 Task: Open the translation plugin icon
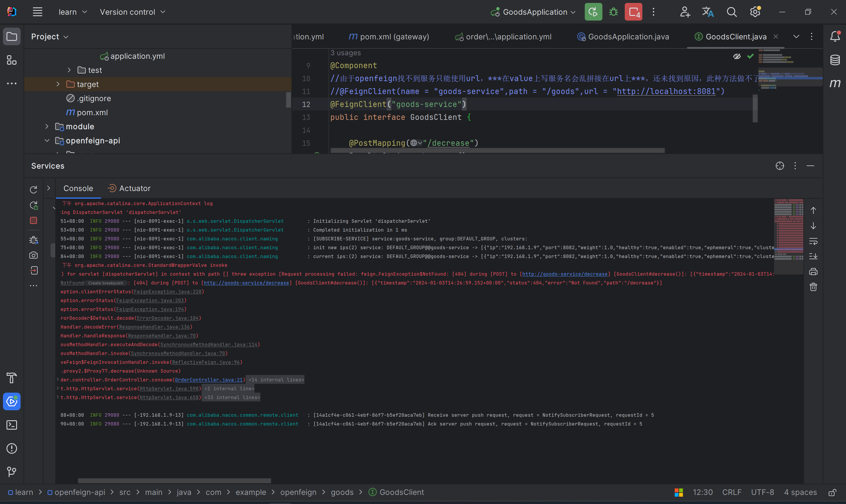[708, 12]
